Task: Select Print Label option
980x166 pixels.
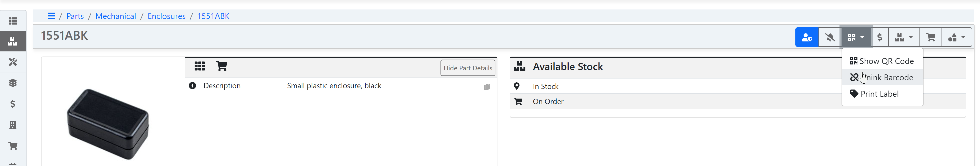Action: [879, 94]
